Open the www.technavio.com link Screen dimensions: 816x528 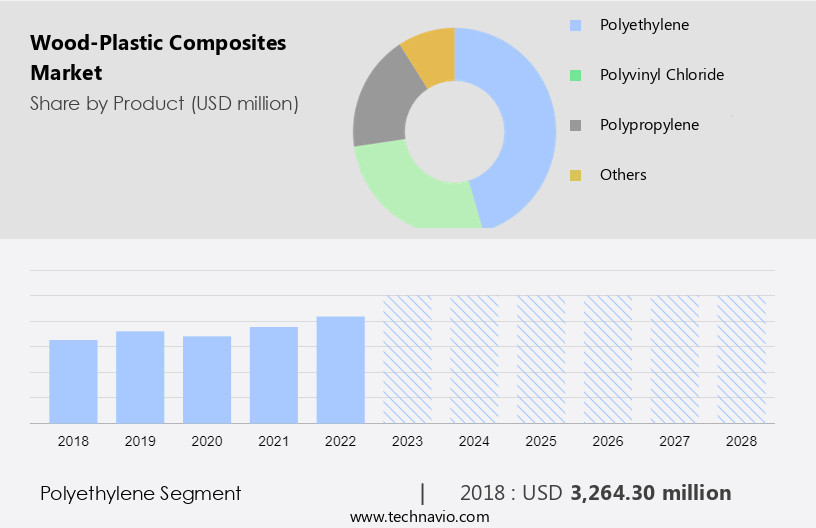419,517
